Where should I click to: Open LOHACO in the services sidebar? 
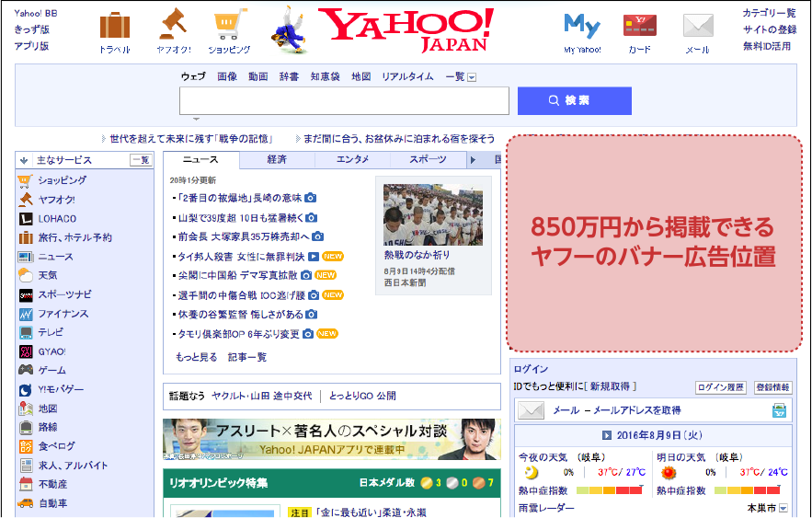(x=56, y=219)
